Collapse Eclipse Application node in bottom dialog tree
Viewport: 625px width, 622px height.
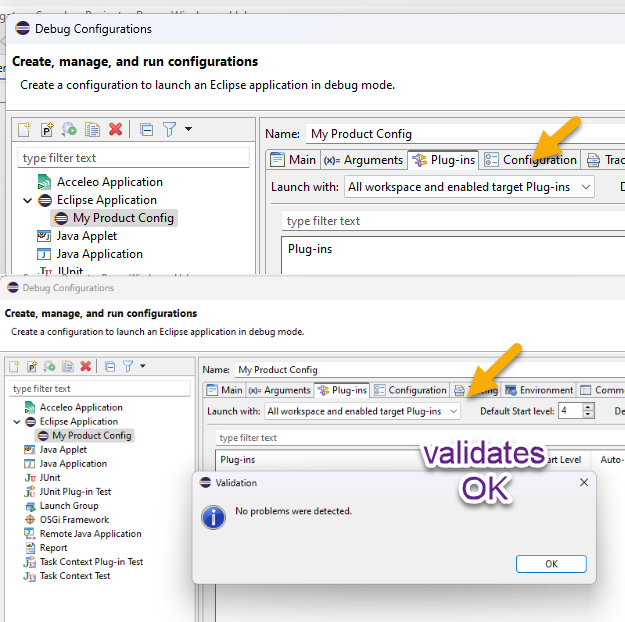pos(17,421)
